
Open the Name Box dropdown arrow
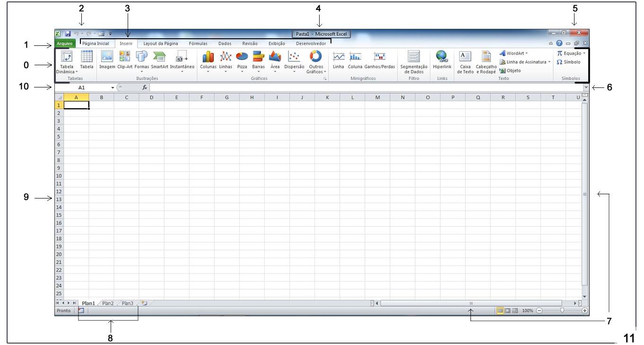(x=113, y=87)
